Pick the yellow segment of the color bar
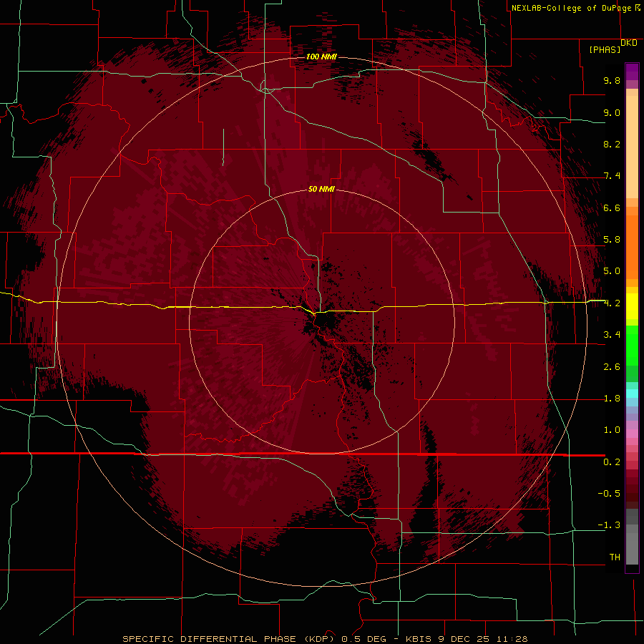This screenshot has width=644, height=644. [632, 306]
